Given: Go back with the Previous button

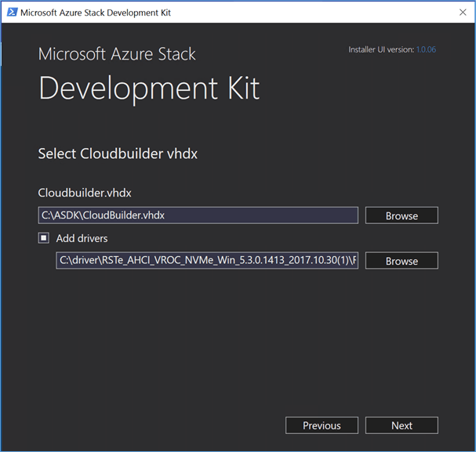Looking at the screenshot, I should click(x=322, y=425).
